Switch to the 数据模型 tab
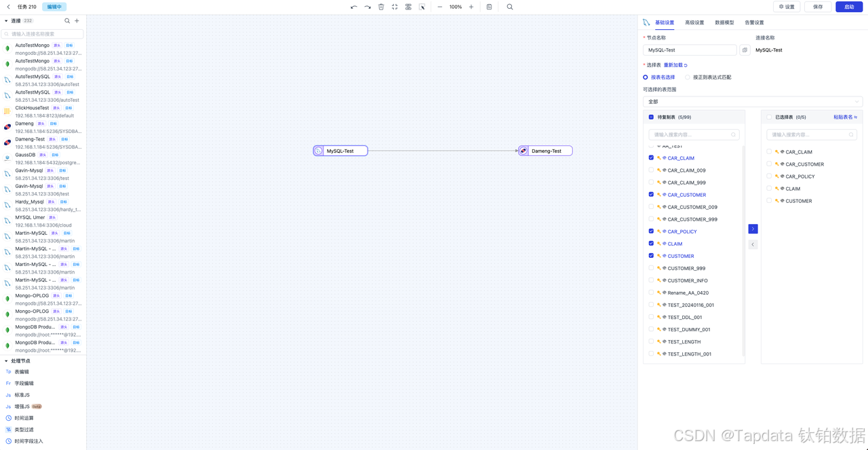868x450 pixels. (724, 22)
